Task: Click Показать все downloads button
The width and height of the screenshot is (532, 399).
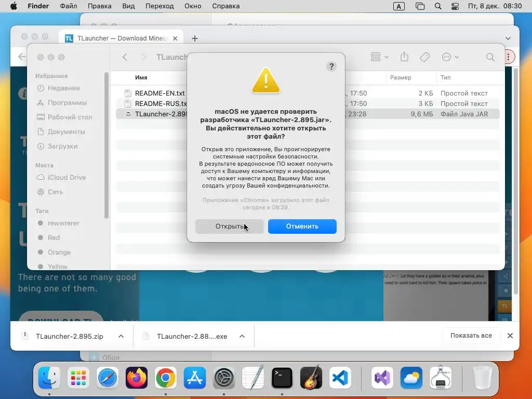Action: point(471,336)
